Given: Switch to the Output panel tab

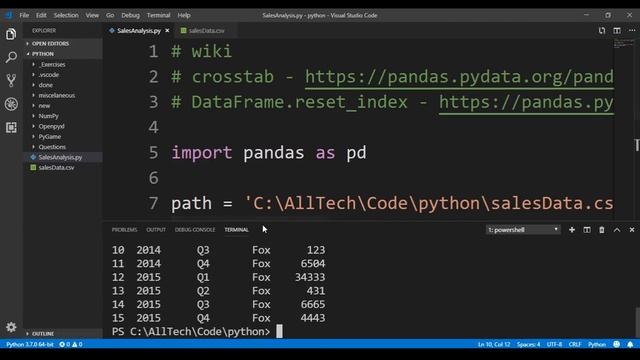Looking at the screenshot, I should coord(156,230).
